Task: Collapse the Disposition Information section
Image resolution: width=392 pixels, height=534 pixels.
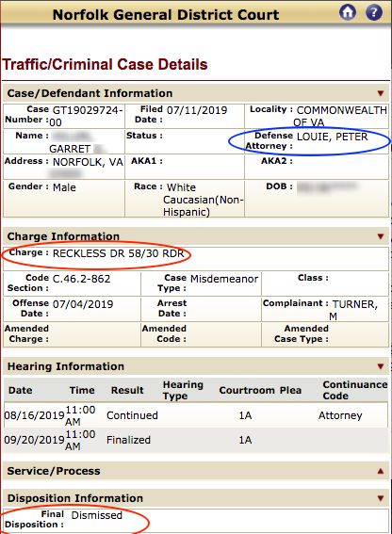Action: pyautogui.click(x=381, y=498)
